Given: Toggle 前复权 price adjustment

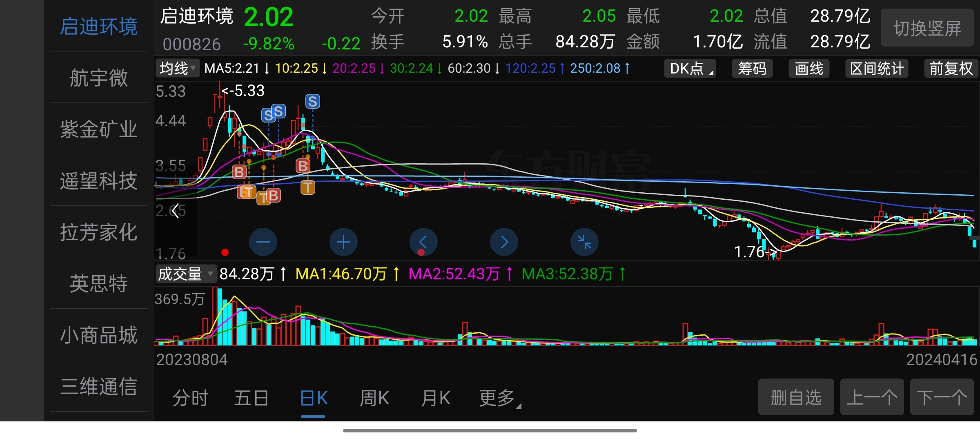Looking at the screenshot, I should tap(951, 69).
